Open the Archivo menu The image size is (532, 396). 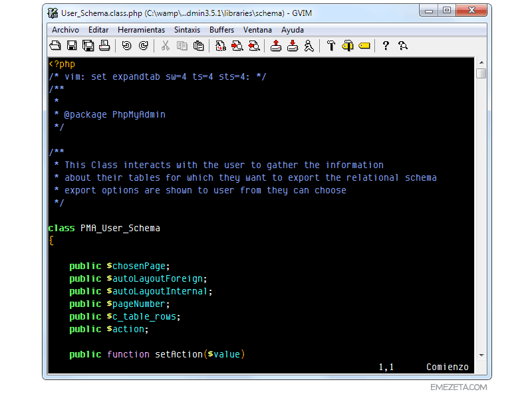(x=65, y=30)
